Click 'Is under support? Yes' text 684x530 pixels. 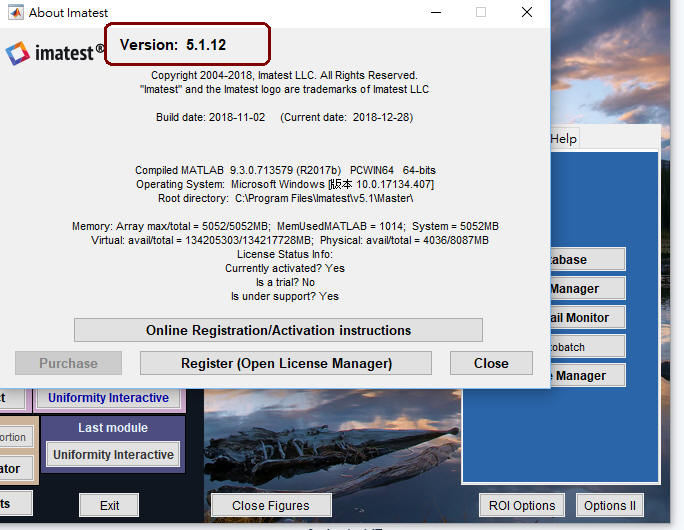click(285, 296)
